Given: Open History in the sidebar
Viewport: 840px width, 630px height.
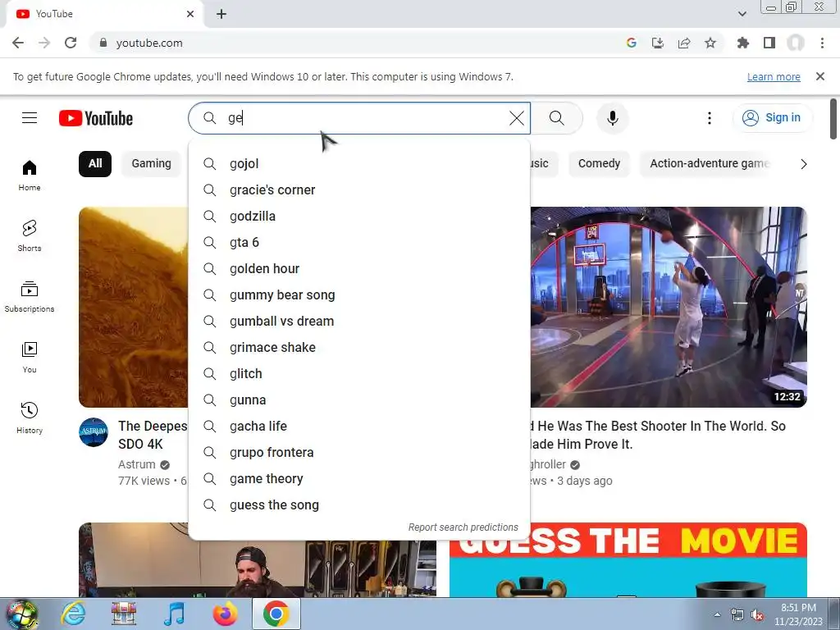Looking at the screenshot, I should [x=30, y=418].
